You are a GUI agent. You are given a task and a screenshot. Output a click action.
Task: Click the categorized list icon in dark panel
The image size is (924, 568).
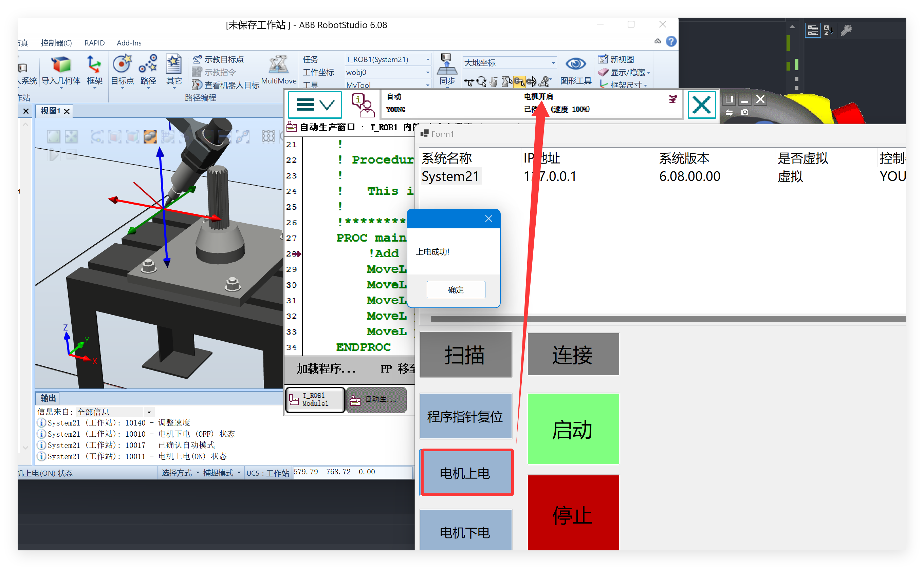(812, 30)
